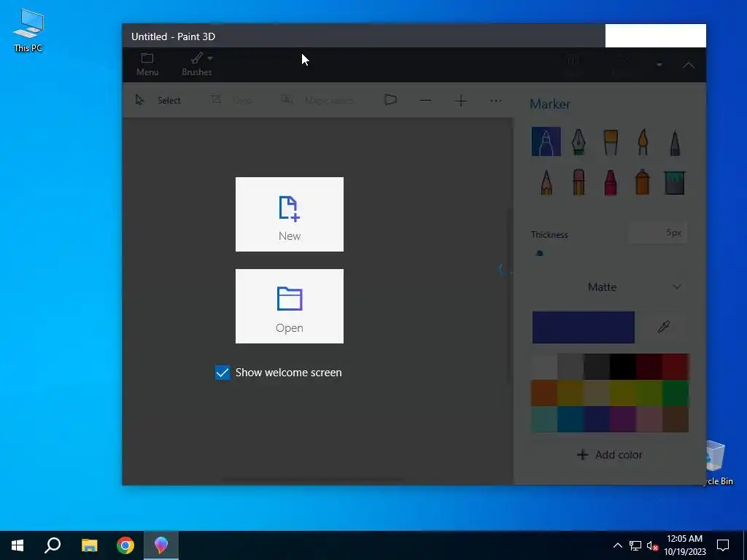
Task: Open taskbar Search
Action: [53, 545]
